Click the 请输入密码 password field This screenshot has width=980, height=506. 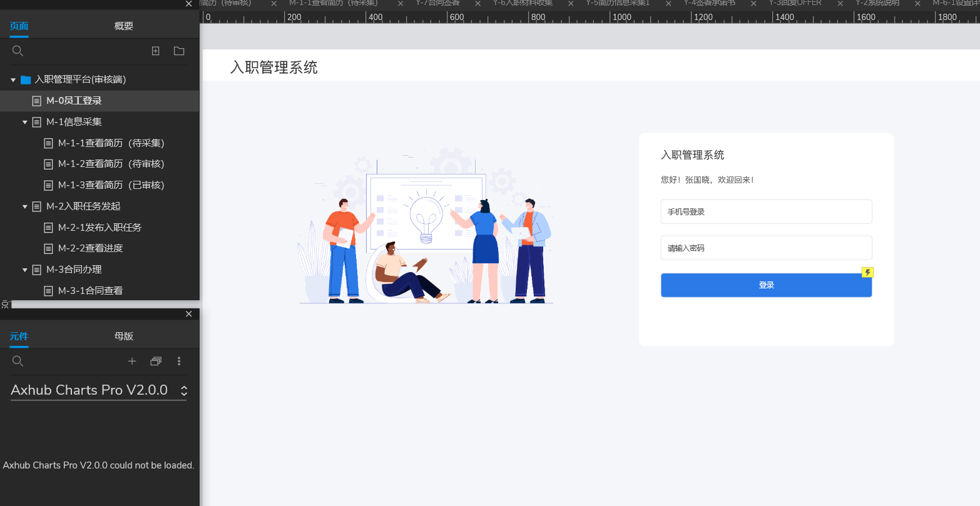pos(766,248)
